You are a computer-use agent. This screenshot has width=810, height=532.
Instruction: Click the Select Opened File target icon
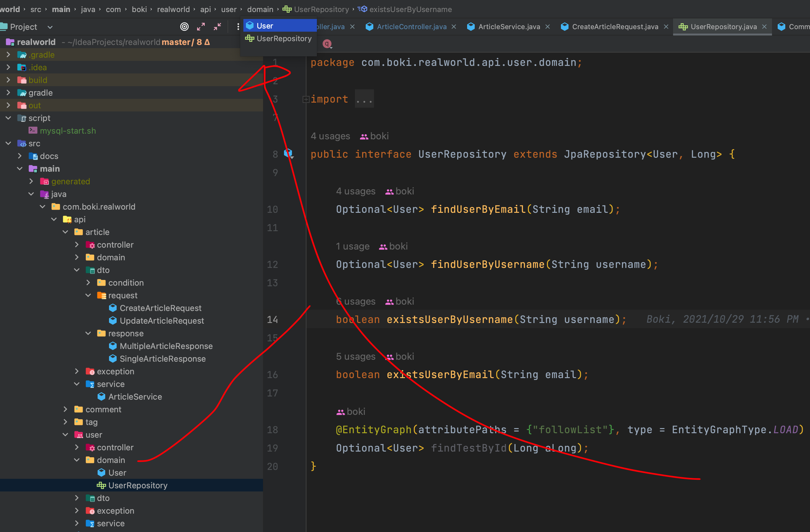[184, 27]
